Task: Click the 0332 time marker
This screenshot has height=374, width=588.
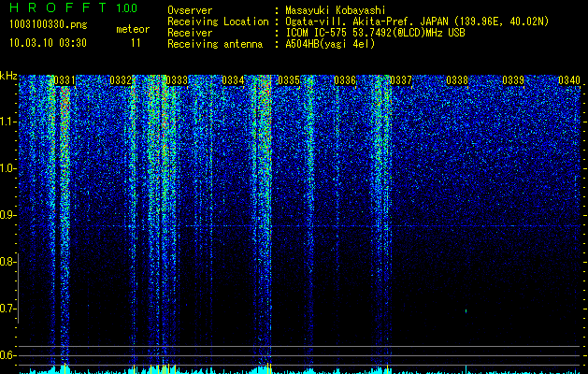Action: (121, 80)
